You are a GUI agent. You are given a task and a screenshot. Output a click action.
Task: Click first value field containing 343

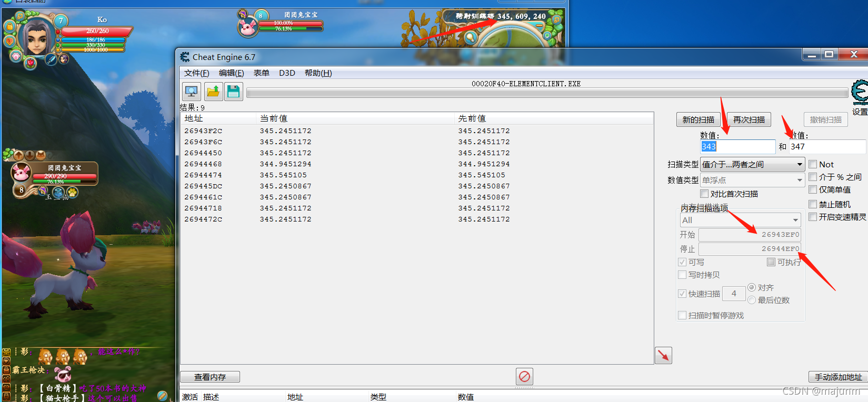[x=737, y=146]
